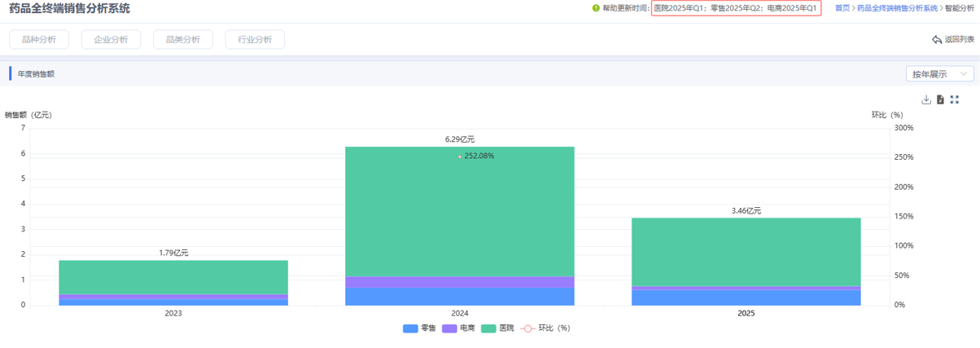Export chart data to Excel file icon
Viewport: 980px width, 348px height.
click(940, 99)
